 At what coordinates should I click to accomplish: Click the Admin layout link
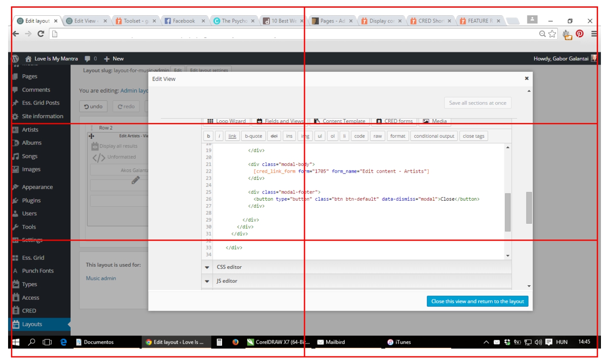coord(134,91)
